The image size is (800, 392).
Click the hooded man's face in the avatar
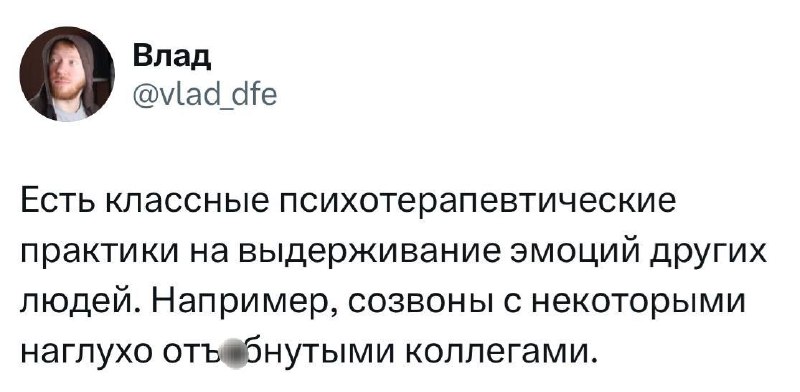point(65,69)
